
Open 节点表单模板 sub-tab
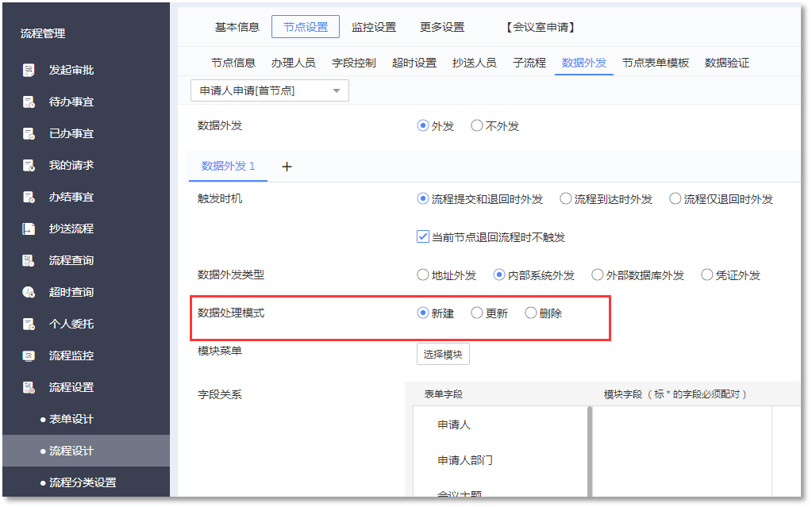pos(656,63)
